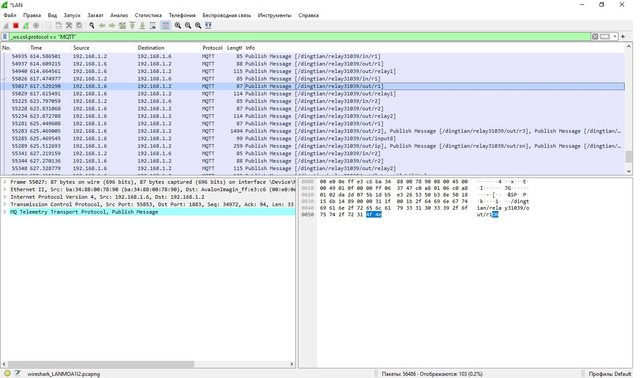Open the Статистика menu
Image resolution: width=640 pixels, height=378 pixels.
148,15
